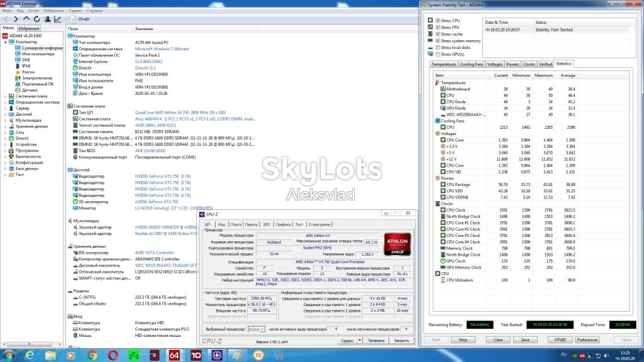The width and height of the screenshot is (644, 362).
Task: Open the Память tab in CPU-Z
Action: [252, 224]
